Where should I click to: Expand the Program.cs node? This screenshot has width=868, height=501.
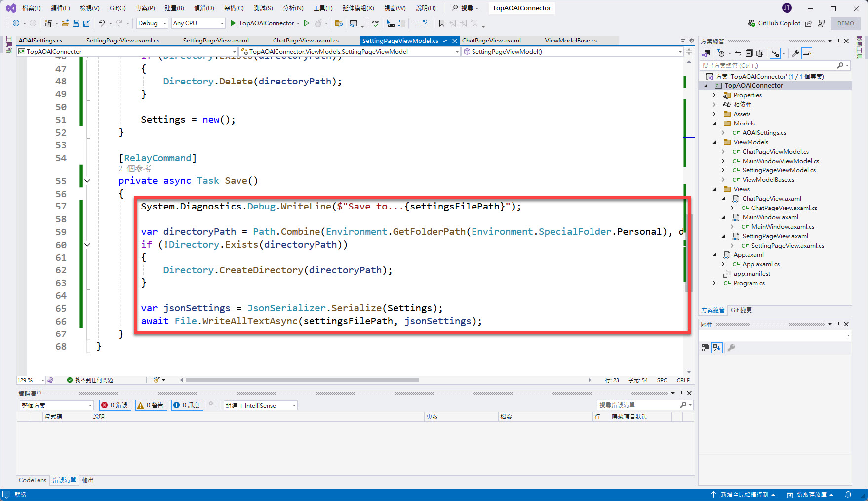click(714, 283)
